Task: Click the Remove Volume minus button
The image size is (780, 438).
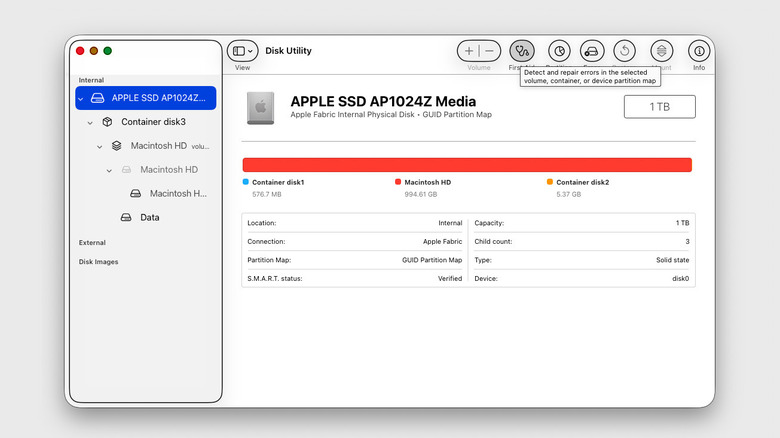Action: tap(489, 51)
